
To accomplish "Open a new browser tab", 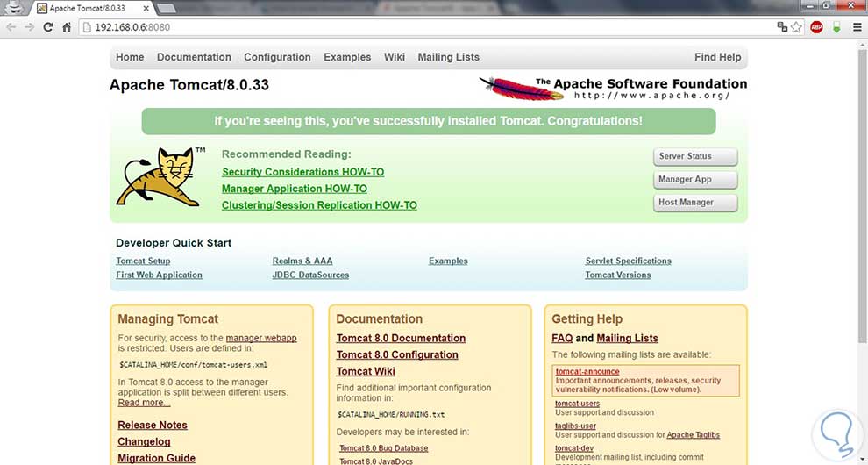I will coord(167,8).
